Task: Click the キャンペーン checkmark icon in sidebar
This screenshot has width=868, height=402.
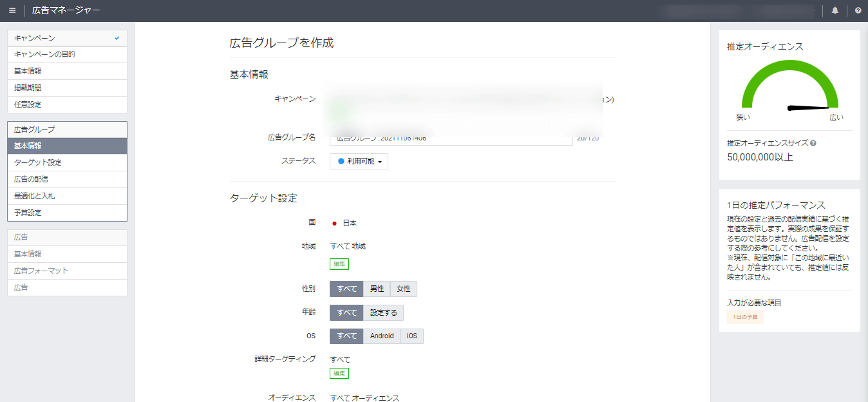Action: pyautogui.click(x=117, y=38)
